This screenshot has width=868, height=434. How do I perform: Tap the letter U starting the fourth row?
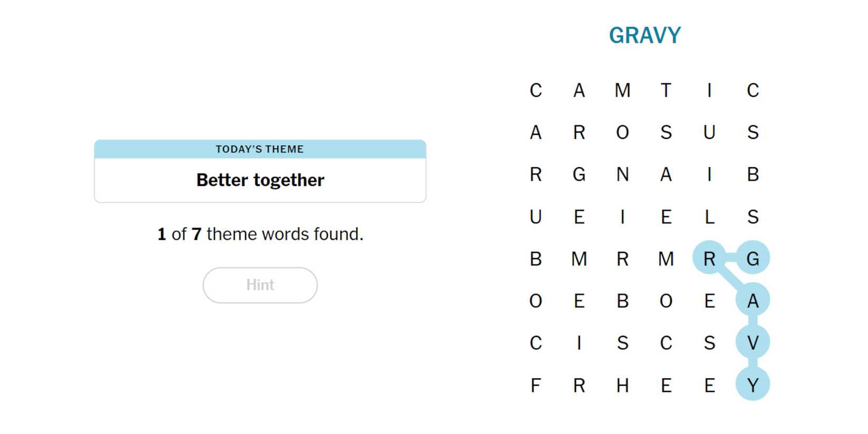tap(536, 217)
